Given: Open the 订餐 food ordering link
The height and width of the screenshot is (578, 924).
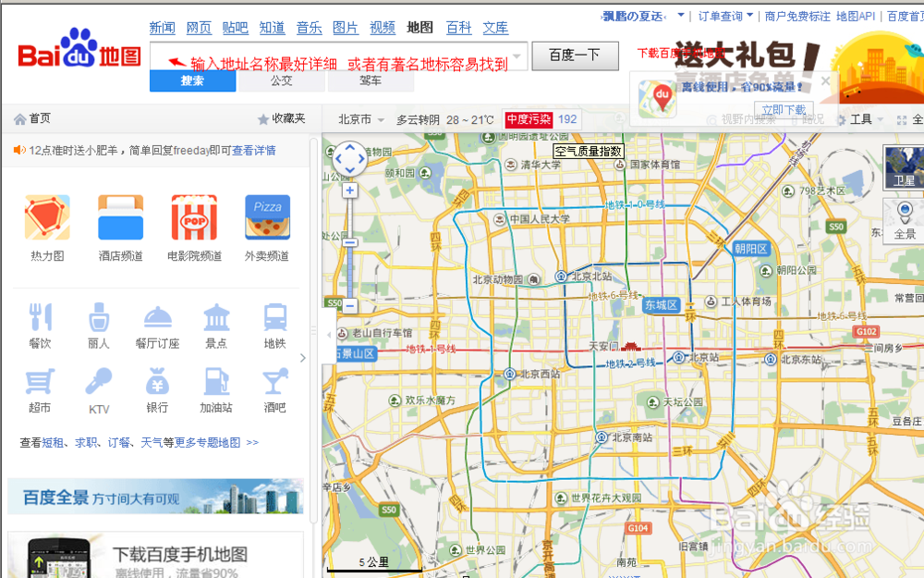Looking at the screenshot, I should pyautogui.click(x=118, y=442).
